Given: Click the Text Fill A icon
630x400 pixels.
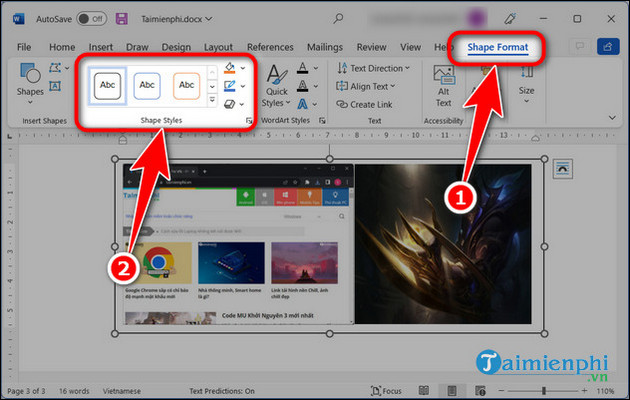Looking at the screenshot, I should (x=303, y=68).
